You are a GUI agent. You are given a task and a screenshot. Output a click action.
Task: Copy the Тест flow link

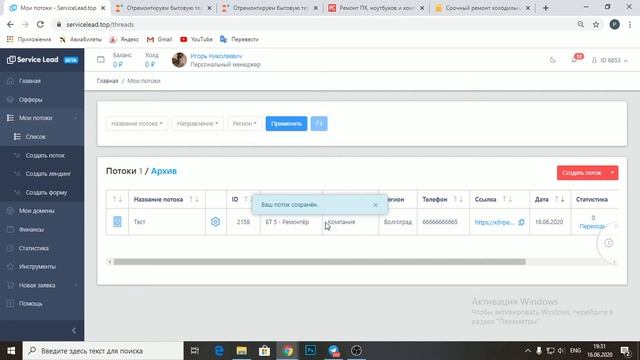click(x=521, y=222)
